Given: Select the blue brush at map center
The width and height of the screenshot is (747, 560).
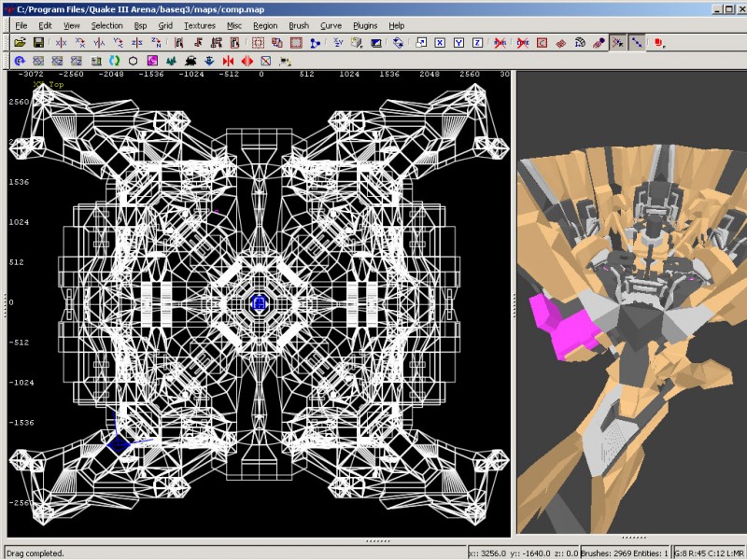Looking at the screenshot, I should [x=259, y=302].
